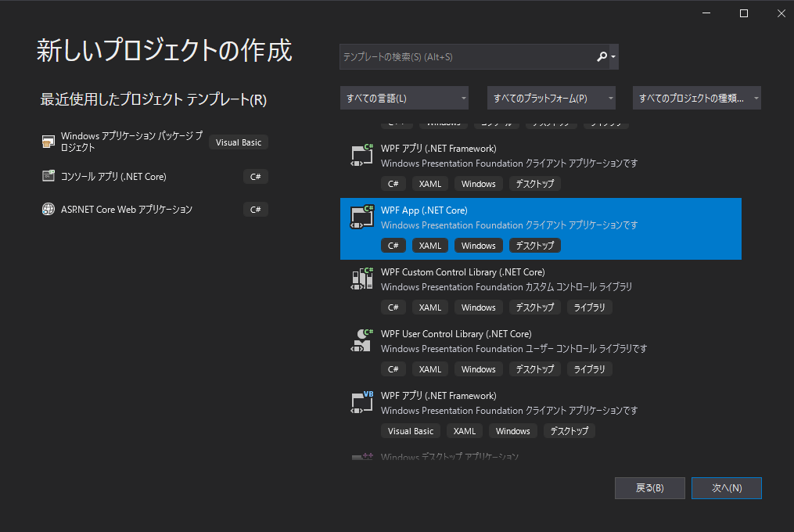Viewport: 794px width, 532px height.
Task: Open the すべてのプロジェクトの種類 filter
Action: 697,98
